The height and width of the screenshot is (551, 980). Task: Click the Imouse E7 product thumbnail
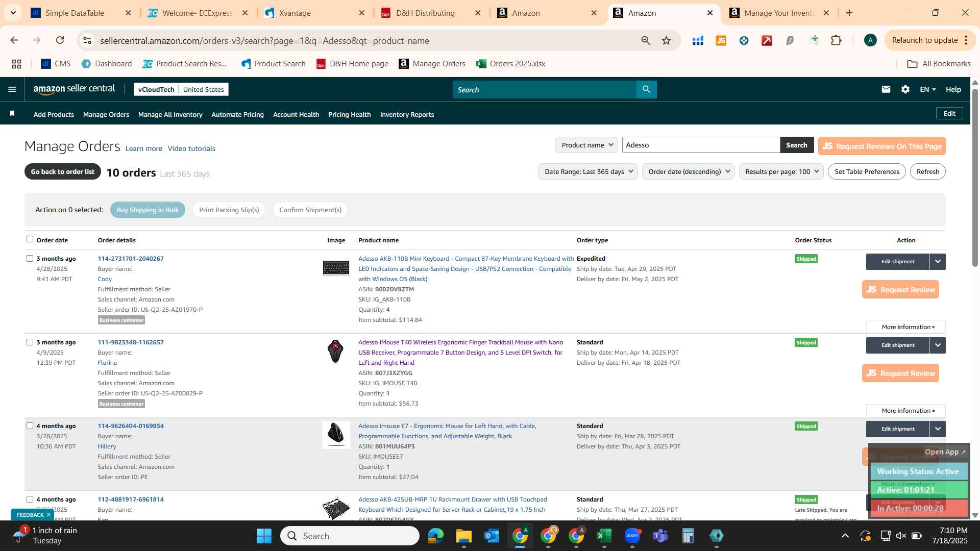pyautogui.click(x=336, y=435)
